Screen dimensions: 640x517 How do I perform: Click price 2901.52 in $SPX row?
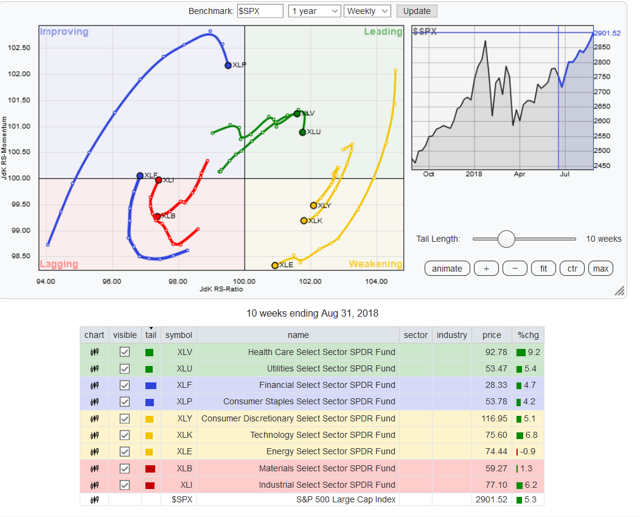coord(491,499)
